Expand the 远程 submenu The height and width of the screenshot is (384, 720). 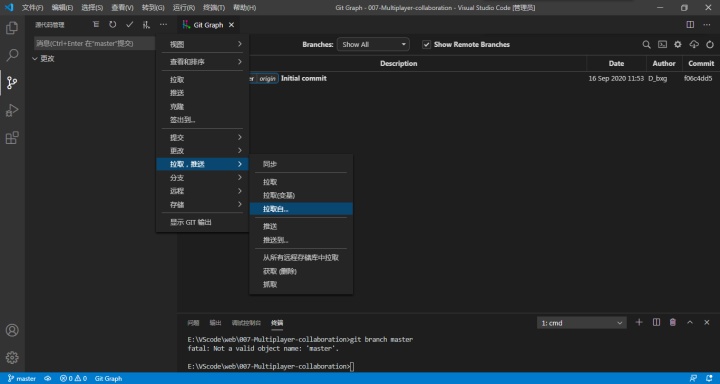click(x=202, y=191)
